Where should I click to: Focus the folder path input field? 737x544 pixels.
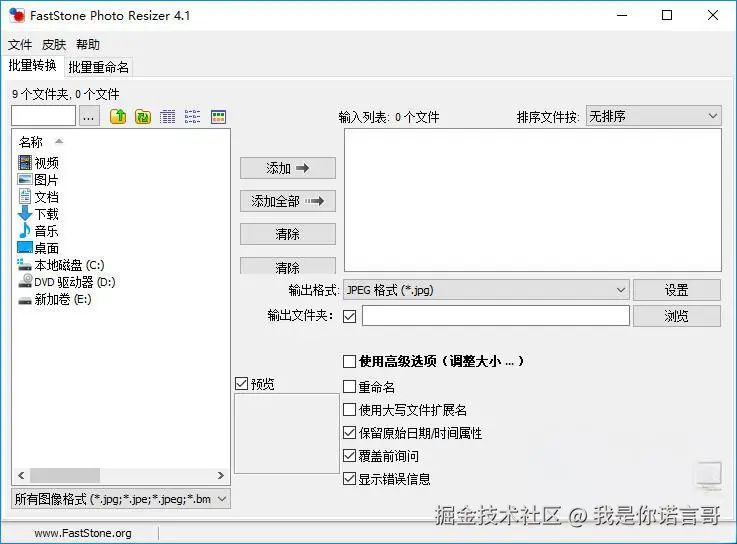pos(43,116)
